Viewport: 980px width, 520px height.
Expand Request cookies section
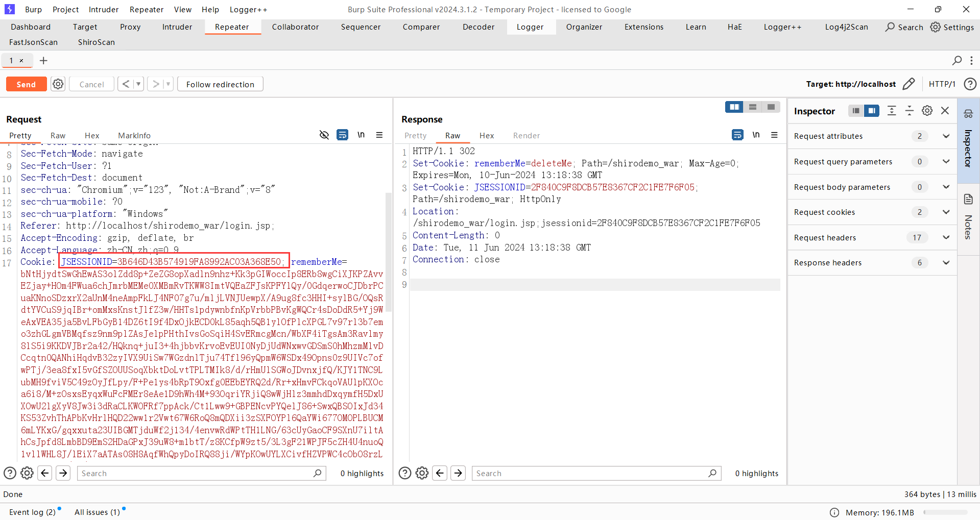pyautogui.click(x=872, y=212)
